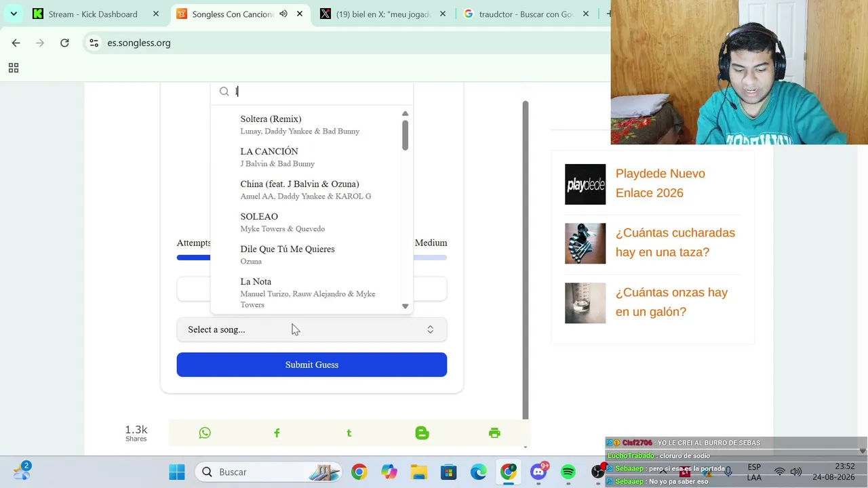
Task: Open Microsoft Edge from the taskbar
Action: coord(479,472)
